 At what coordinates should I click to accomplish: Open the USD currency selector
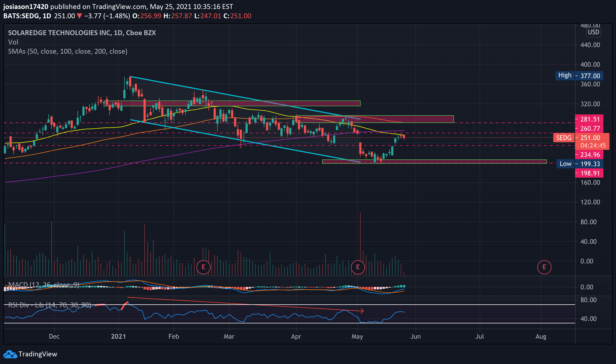pyautogui.click(x=593, y=32)
